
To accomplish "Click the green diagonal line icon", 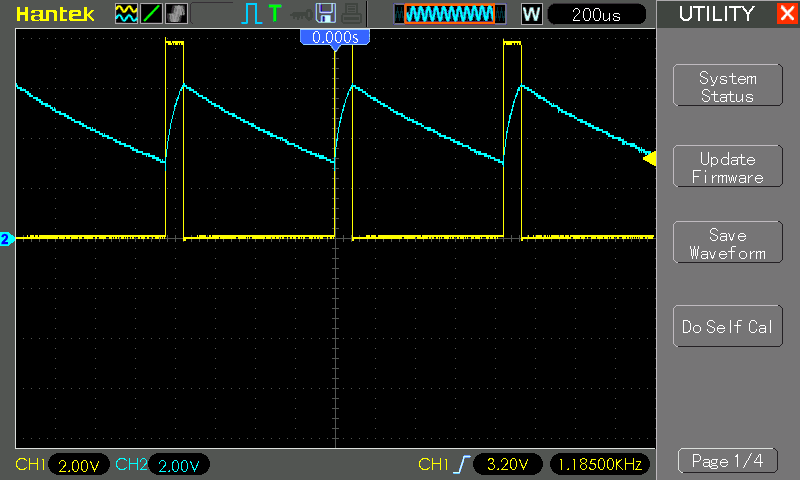I will coord(152,14).
